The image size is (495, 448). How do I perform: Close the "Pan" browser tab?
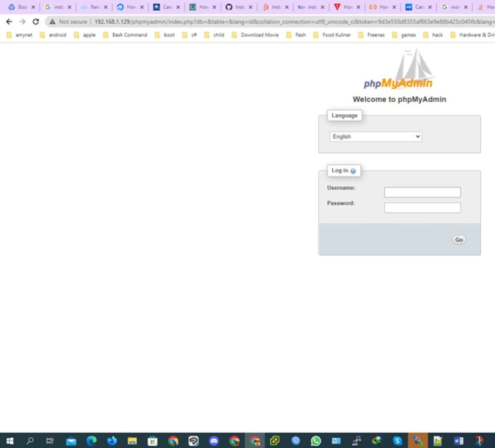[105, 7]
